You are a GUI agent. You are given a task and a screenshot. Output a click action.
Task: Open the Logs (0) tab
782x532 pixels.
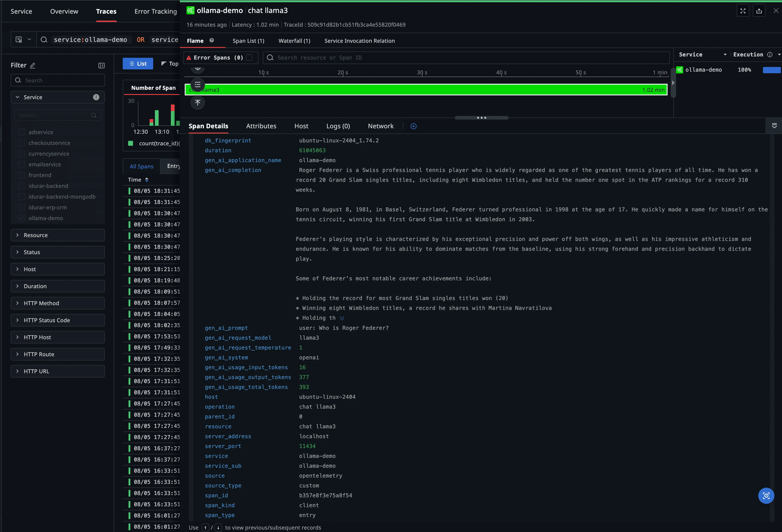pyautogui.click(x=338, y=126)
